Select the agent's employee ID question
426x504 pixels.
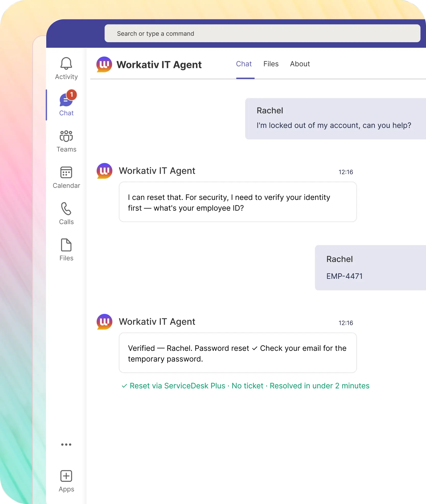click(x=238, y=202)
